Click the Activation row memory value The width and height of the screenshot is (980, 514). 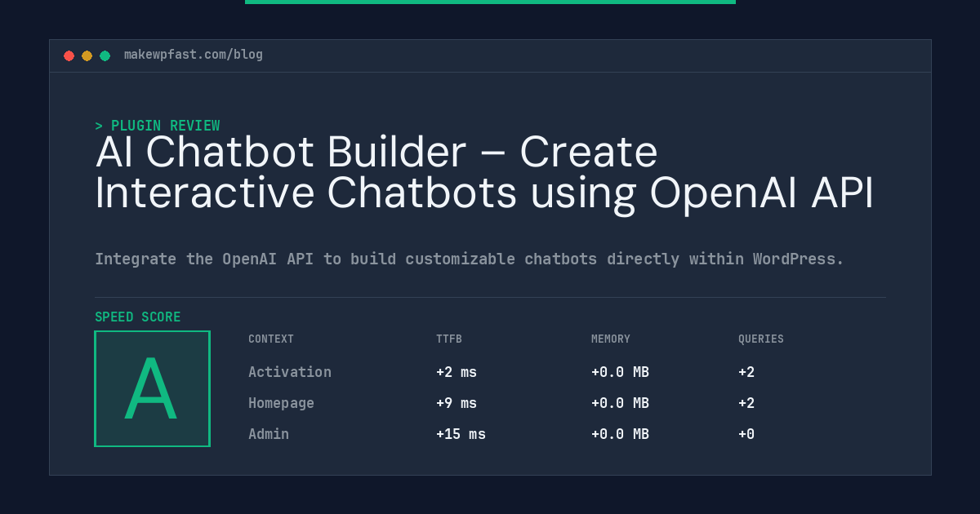(x=620, y=372)
